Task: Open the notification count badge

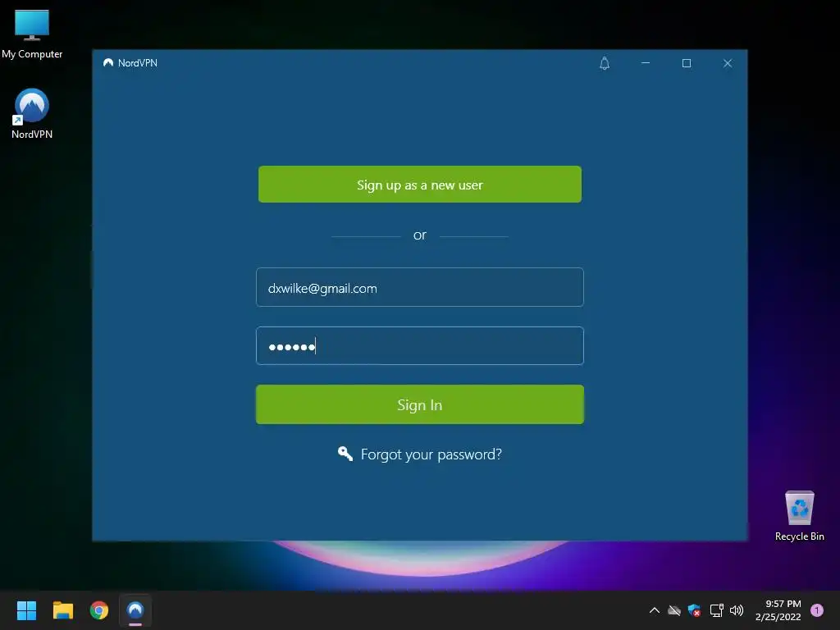Action: coord(817,610)
